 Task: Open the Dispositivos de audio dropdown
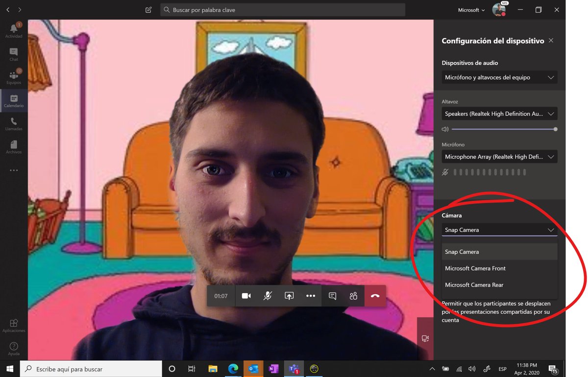(x=499, y=77)
